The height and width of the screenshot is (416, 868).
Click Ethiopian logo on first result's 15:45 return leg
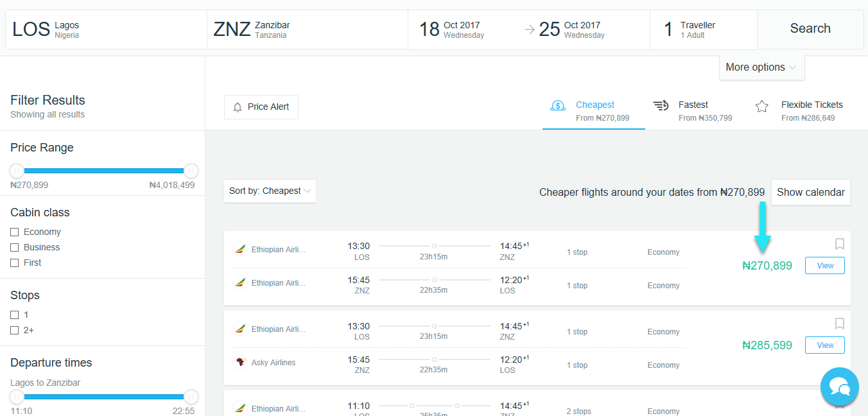pos(239,282)
